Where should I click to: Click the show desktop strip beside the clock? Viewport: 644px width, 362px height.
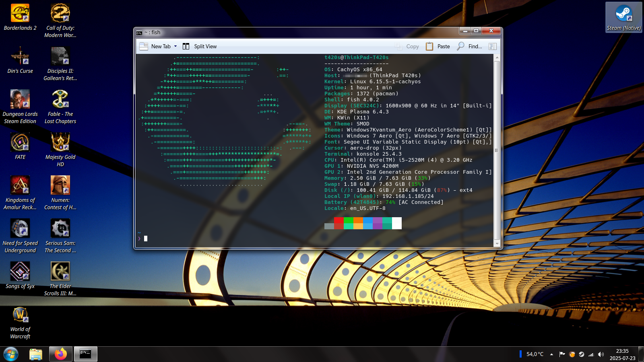click(641, 354)
